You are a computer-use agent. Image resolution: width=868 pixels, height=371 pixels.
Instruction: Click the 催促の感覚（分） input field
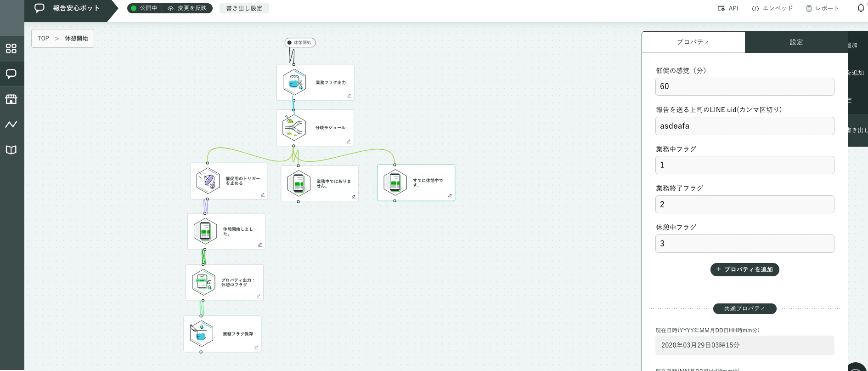[744, 86]
